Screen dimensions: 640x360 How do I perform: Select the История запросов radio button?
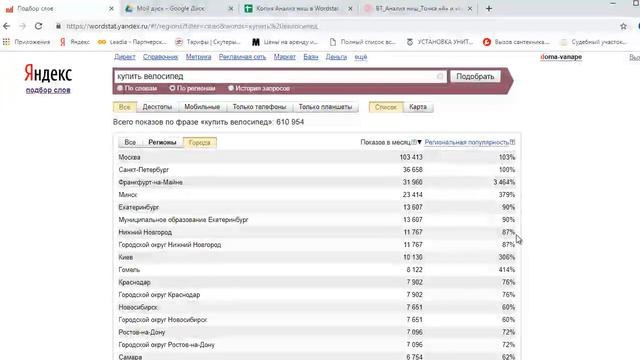point(231,88)
